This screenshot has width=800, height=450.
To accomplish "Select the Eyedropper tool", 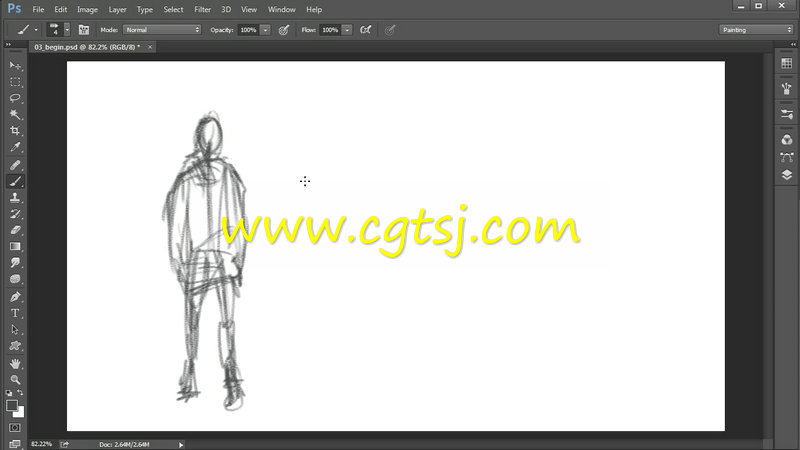I will tap(15, 147).
